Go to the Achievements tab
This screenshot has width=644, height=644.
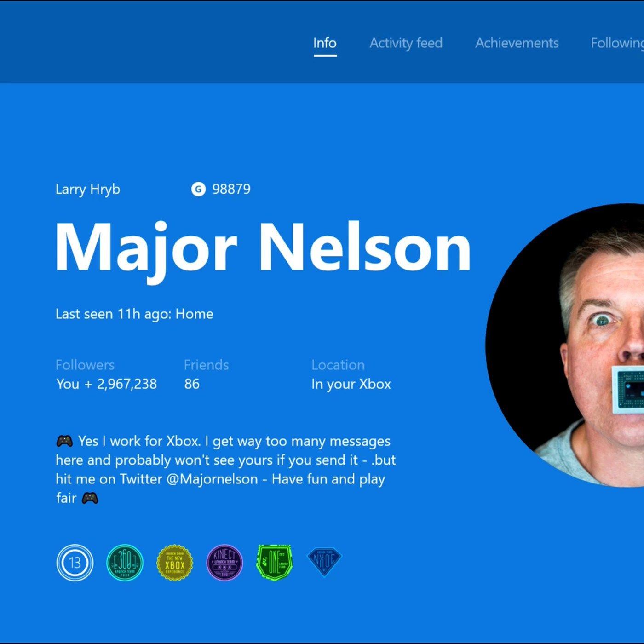(x=517, y=43)
